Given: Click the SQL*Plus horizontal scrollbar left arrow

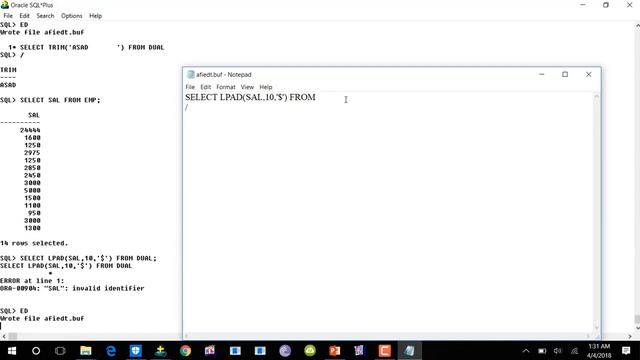Looking at the screenshot, I should click(4, 336).
